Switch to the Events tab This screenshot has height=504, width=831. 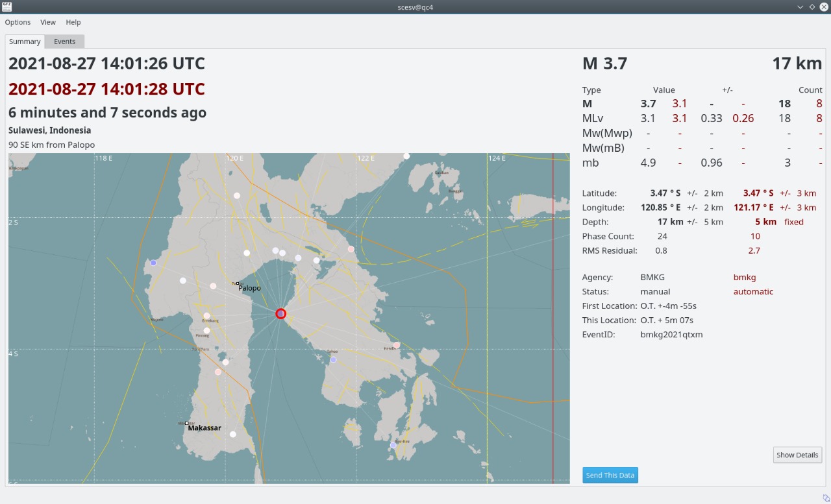[64, 42]
